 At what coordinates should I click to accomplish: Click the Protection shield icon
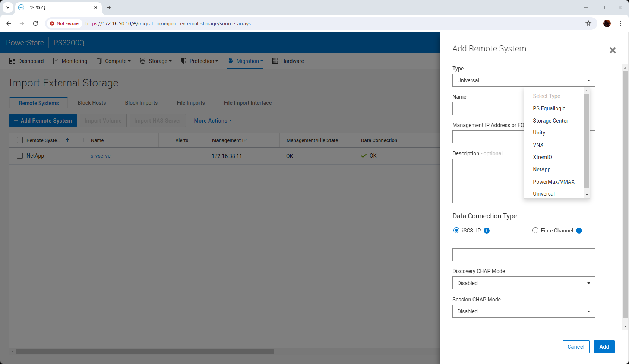(184, 61)
